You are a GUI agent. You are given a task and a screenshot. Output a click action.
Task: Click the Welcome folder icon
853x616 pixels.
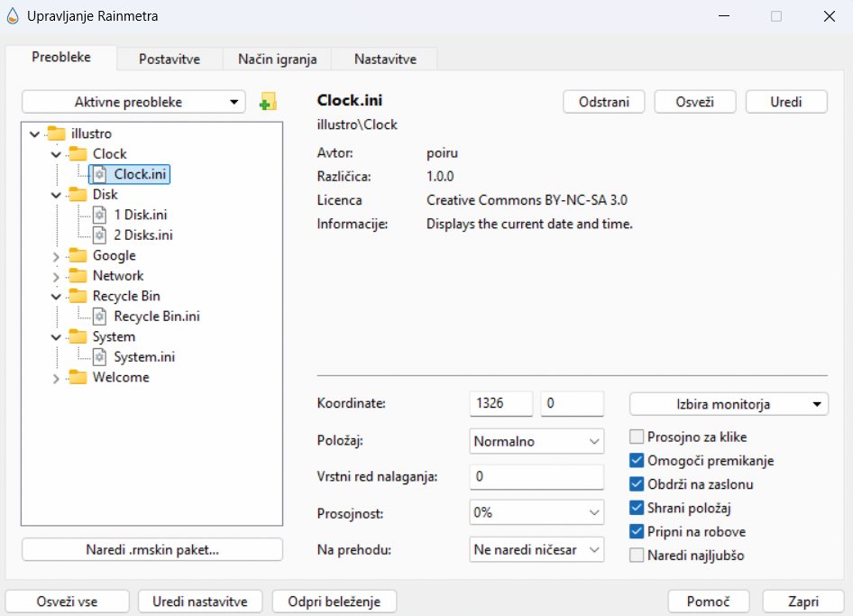pos(78,377)
